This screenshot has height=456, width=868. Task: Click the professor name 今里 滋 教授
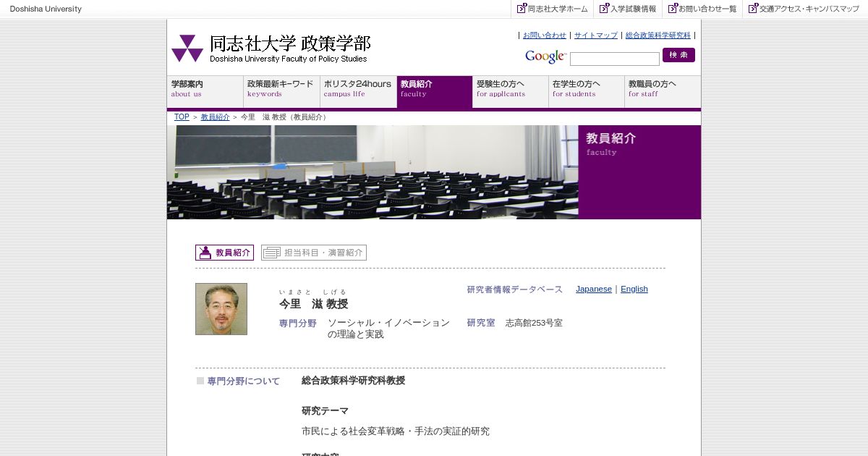[314, 304]
